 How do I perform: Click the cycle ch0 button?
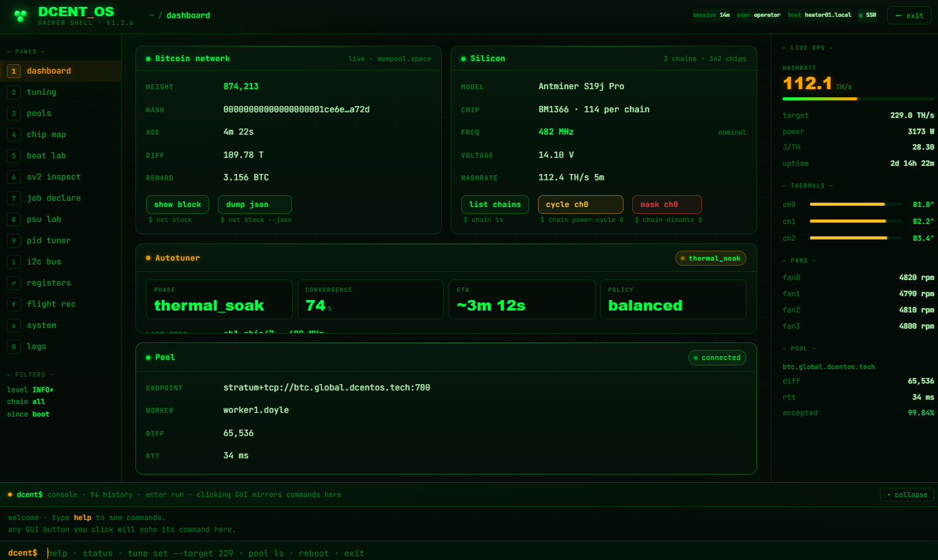click(580, 205)
